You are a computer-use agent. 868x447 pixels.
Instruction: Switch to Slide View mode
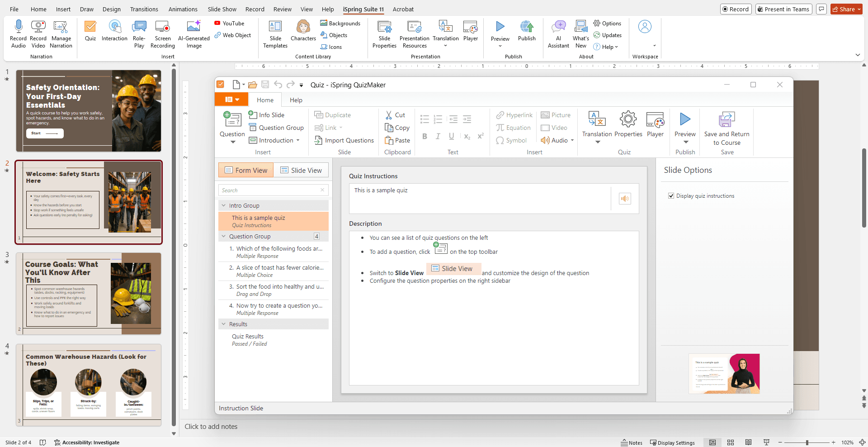(301, 170)
